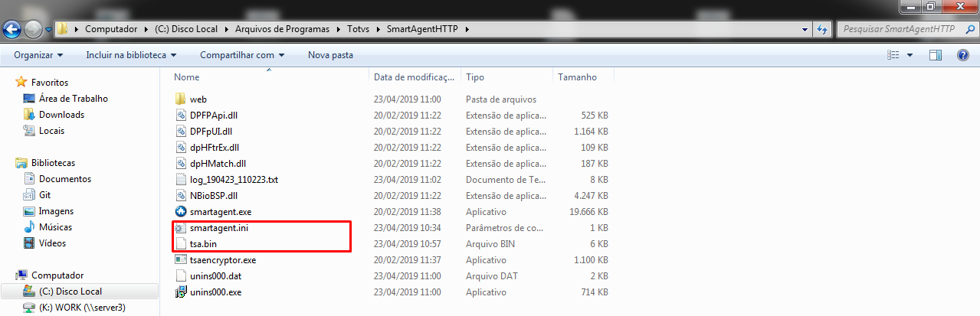Click the Forward navigation arrow
Screen dimensions: 980x316
tap(34, 29)
